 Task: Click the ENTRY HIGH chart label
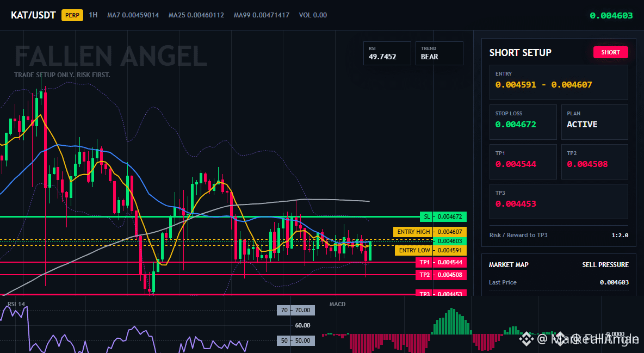coord(430,232)
